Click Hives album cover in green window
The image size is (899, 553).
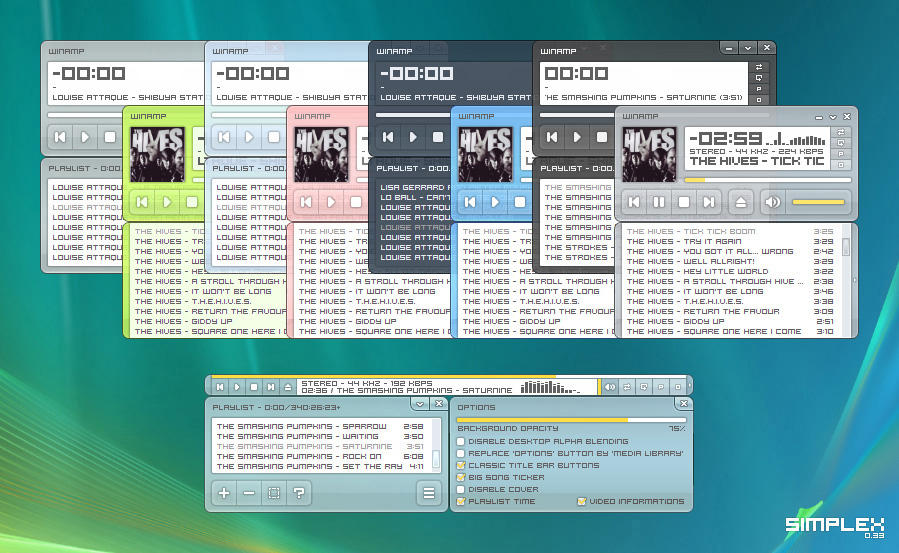point(157,155)
